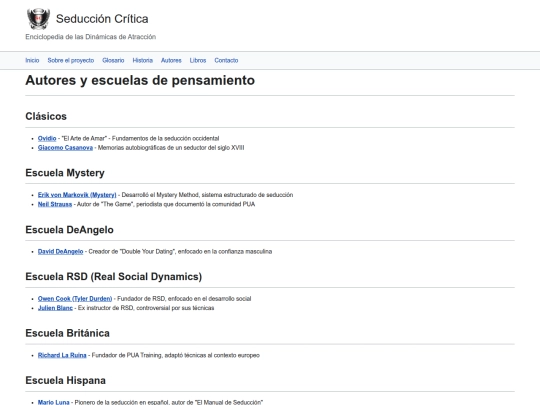Screen dimensions: 540x405
Task: Click the Seducción Crítica crest logo
Action: (38, 19)
